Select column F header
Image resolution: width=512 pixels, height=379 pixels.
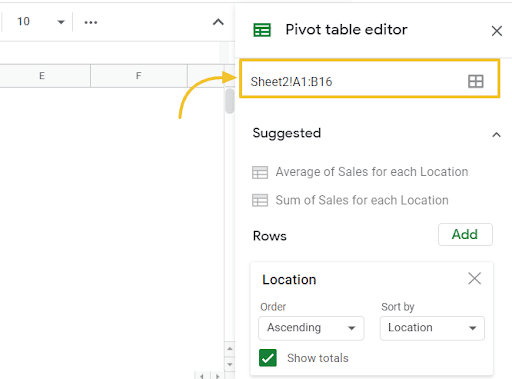139,76
